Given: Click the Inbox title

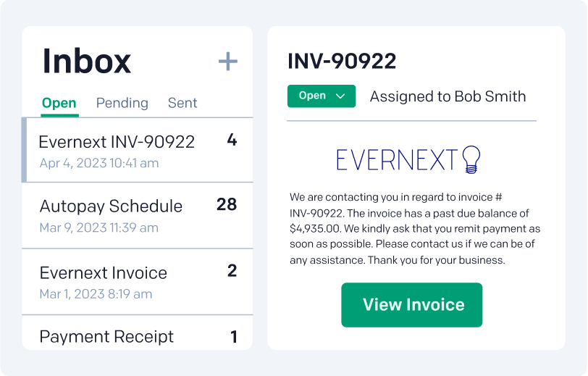Looking at the screenshot, I should (x=87, y=61).
